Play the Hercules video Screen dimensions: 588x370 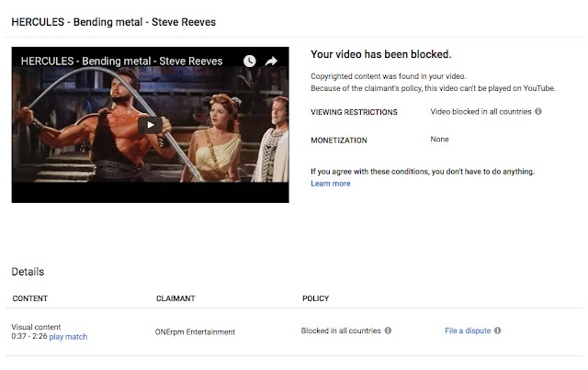pos(150,125)
